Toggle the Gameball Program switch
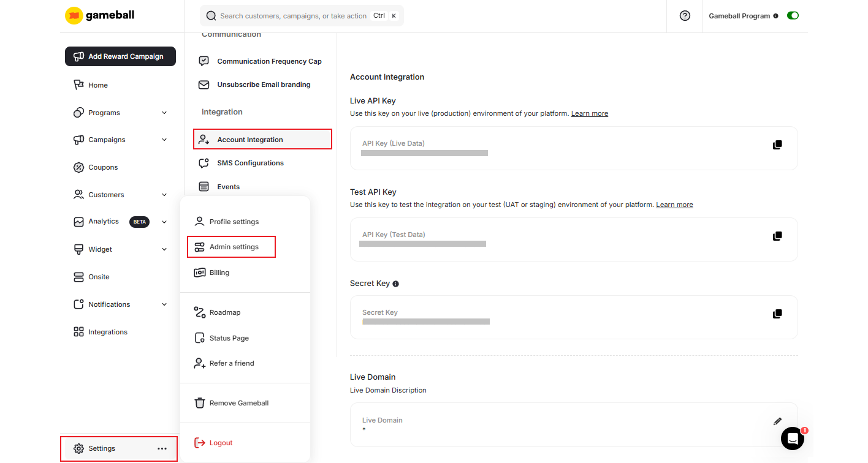This screenshot has width=868, height=463. pos(793,15)
